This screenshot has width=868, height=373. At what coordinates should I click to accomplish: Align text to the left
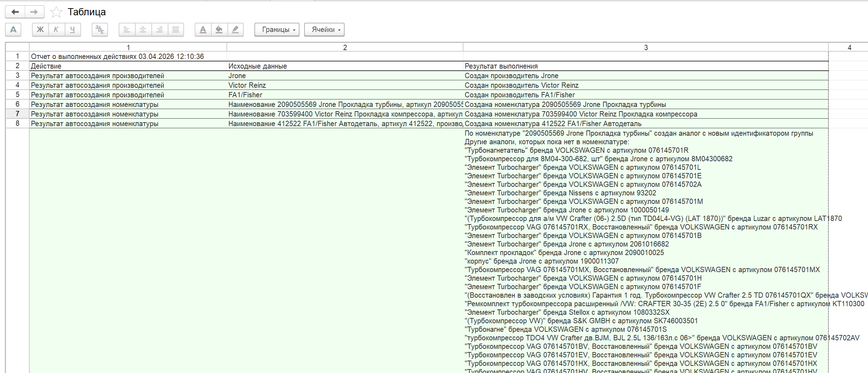(126, 29)
